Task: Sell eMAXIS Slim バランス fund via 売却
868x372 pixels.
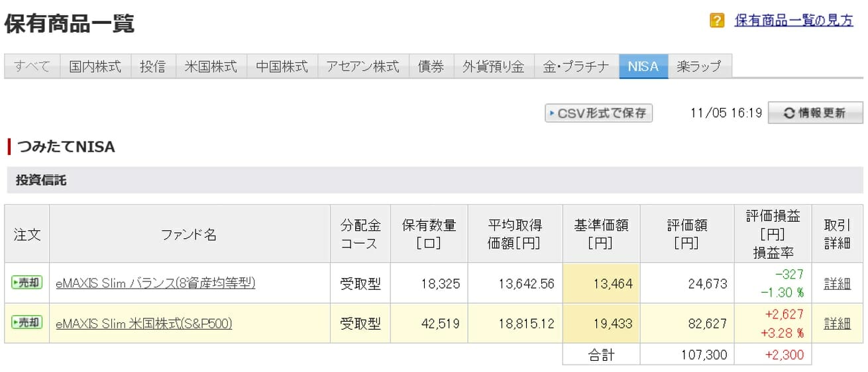Action: coord(27,283)
